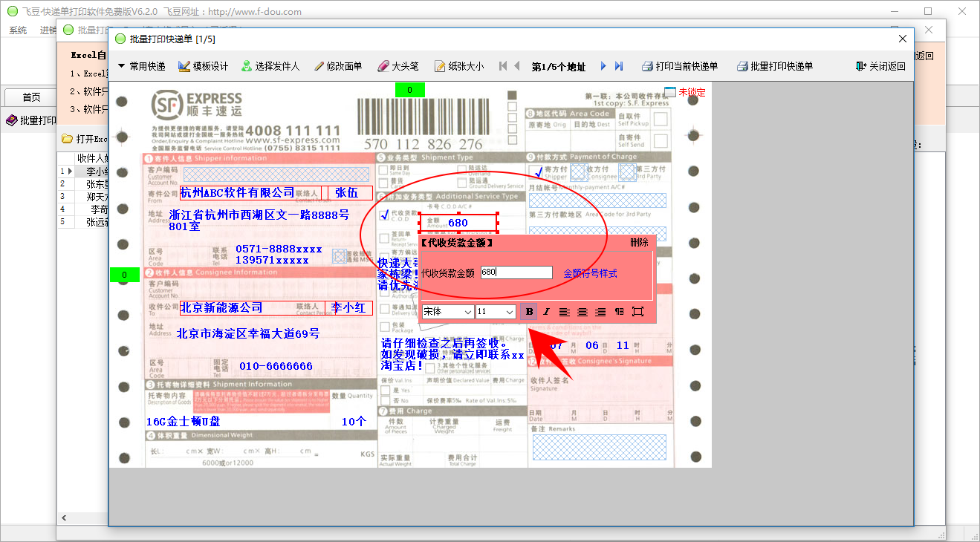
Task: Toggle the 寄方付 Shipper payment checkmark
Action: [538, 172]
